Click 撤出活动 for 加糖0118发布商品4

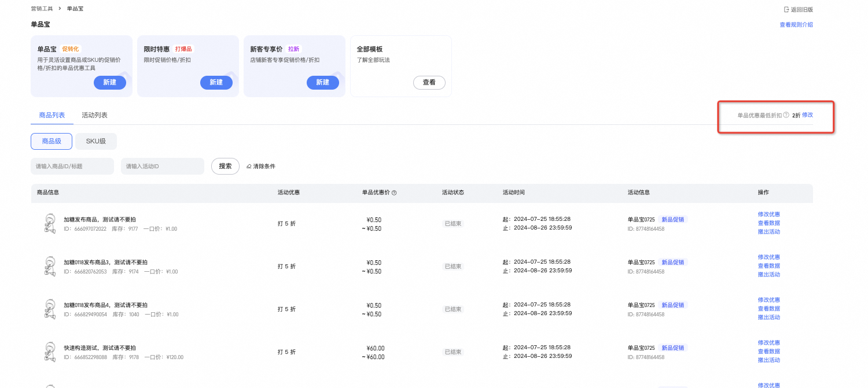coord(769,317)
